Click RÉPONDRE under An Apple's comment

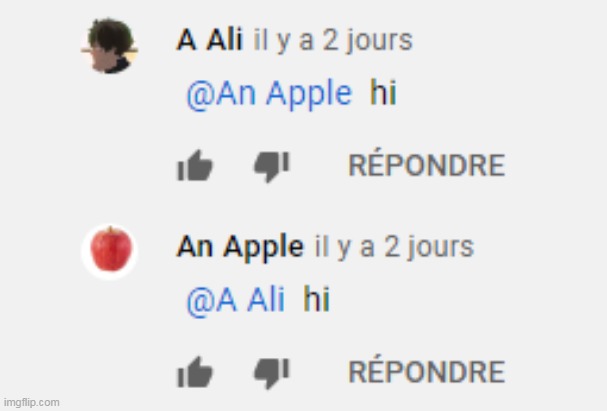[427, 371]
